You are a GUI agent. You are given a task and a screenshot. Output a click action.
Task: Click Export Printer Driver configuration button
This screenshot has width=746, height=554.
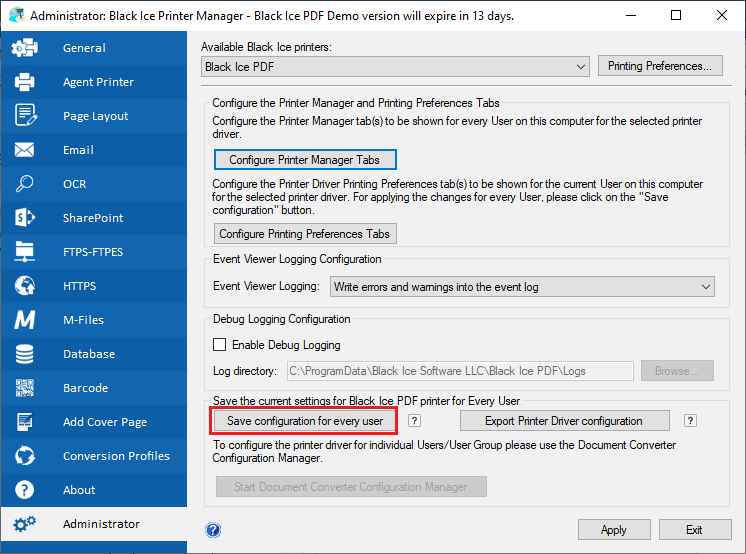click(x=563, y=421)
